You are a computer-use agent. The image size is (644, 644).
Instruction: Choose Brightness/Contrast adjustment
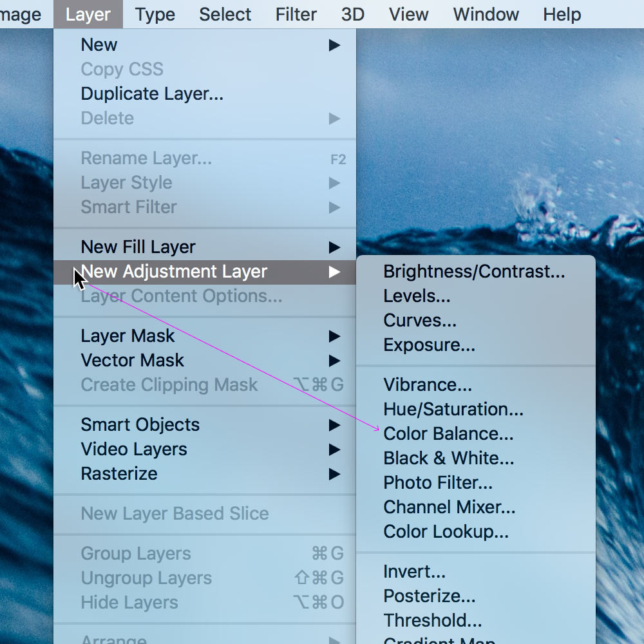click(474, 272)
